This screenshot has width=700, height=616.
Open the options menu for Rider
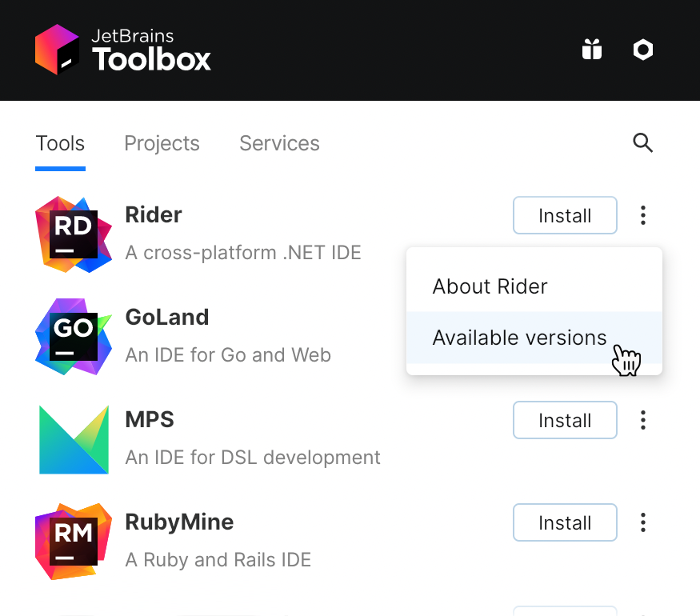tap(642, 215)
